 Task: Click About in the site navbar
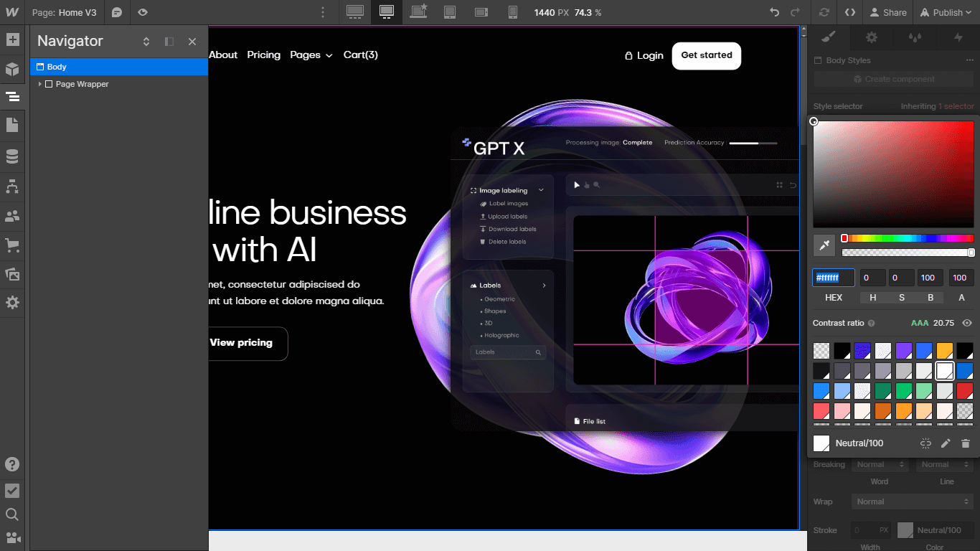[x=223, y=55]
